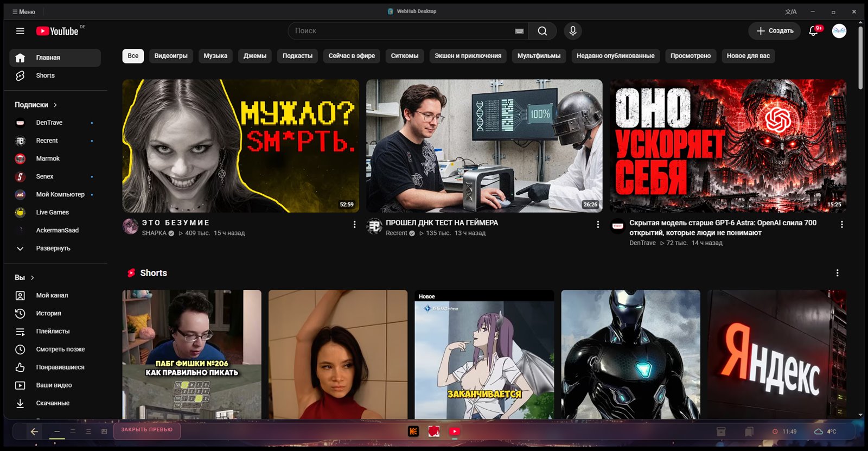Select the three-line layout icon in bottom bar
Viewport: 868px width, 451px height.
coord(88,431)
